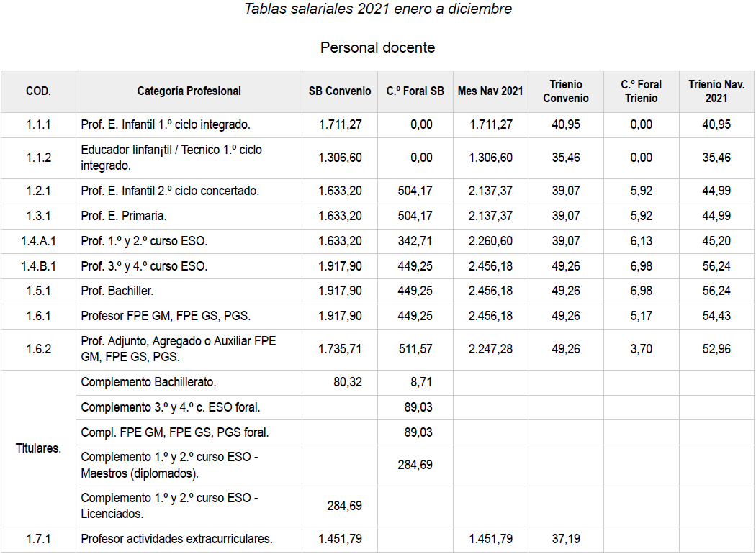Click the 'Tablas salariales 2021' heading text
Screen dimensions: 756x554
pos(377,9)
